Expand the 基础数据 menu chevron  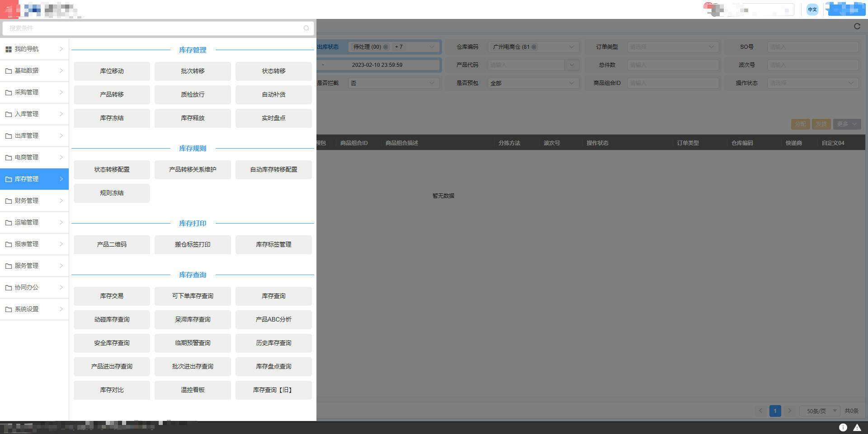tap(61, 70)
